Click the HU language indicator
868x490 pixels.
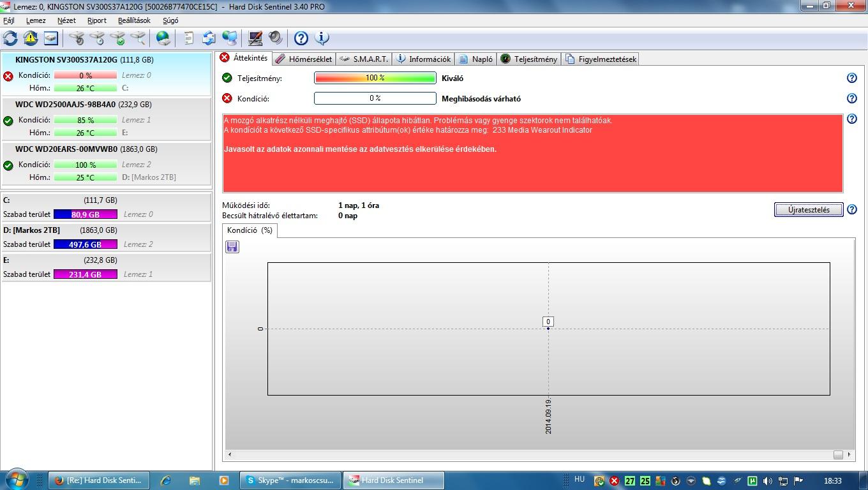click(x=580, y=479)
